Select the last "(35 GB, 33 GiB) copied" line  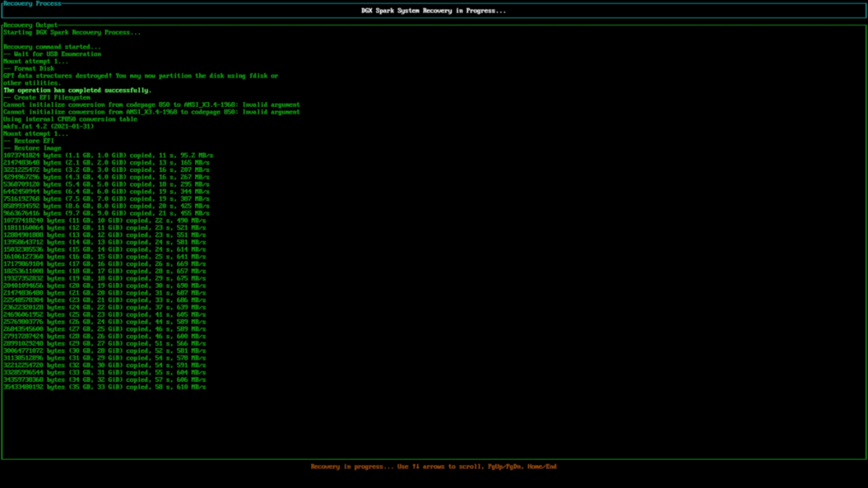[x=104, y=387]
